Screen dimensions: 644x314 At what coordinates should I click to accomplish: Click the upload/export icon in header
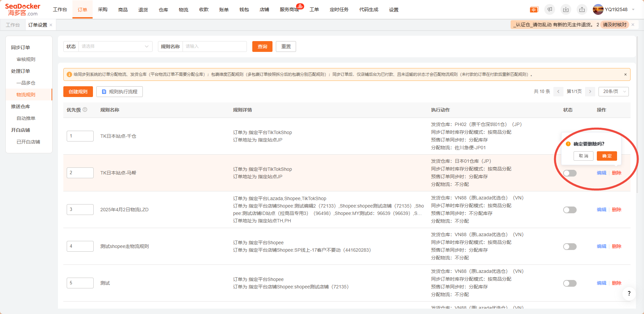[x=582, y=9]
